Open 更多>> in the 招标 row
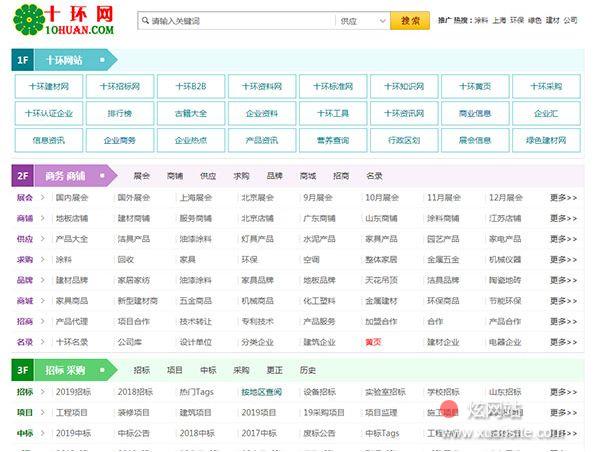 [x=563, y=392]
